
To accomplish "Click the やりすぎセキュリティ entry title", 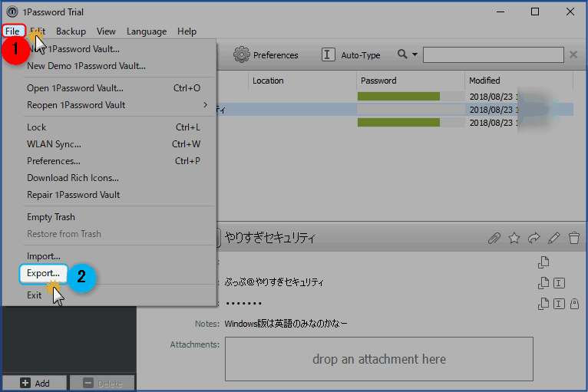I will click(270, 238).
